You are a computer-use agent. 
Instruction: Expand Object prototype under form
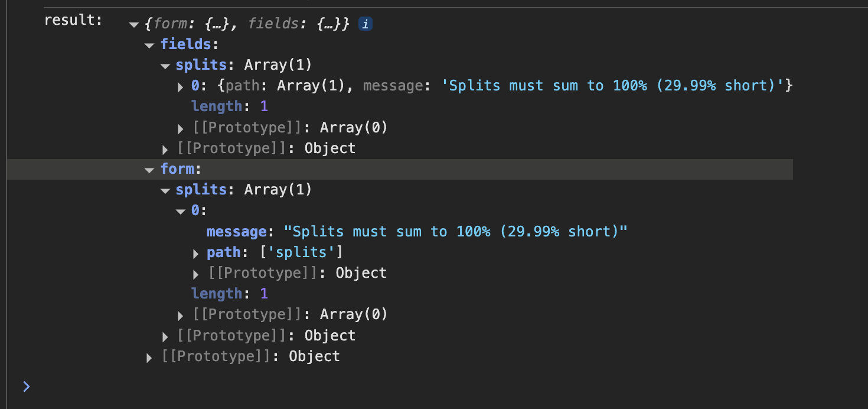click(x=165, y=337)
